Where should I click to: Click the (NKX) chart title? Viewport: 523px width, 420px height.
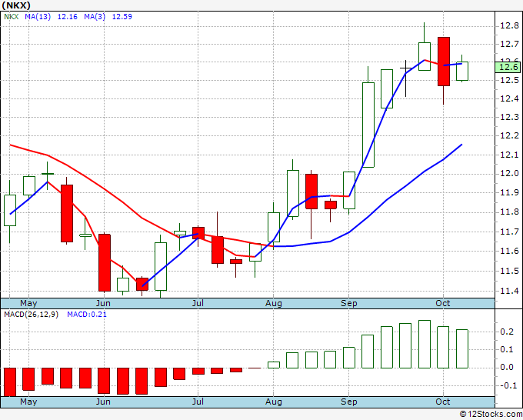pyautogui.click(x=16, y=5)
